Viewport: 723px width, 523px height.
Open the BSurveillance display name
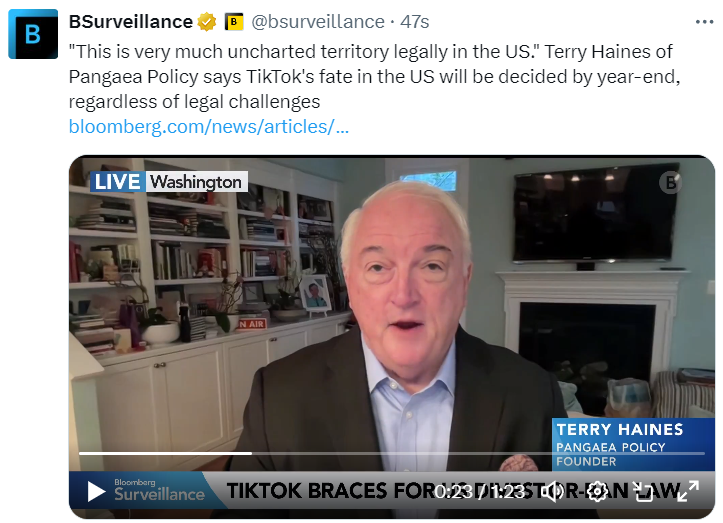pos(130,22)
